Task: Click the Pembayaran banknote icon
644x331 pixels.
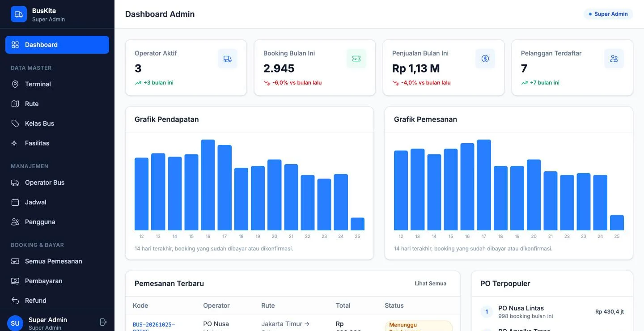Action: pyautogui.click(x=15, y=281)
